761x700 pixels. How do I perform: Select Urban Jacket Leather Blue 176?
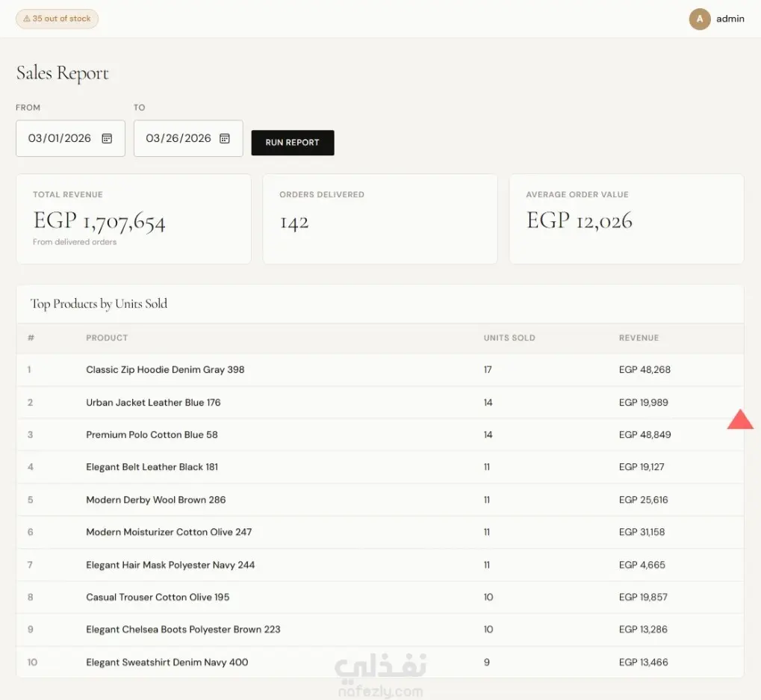(x=153, y=403)
